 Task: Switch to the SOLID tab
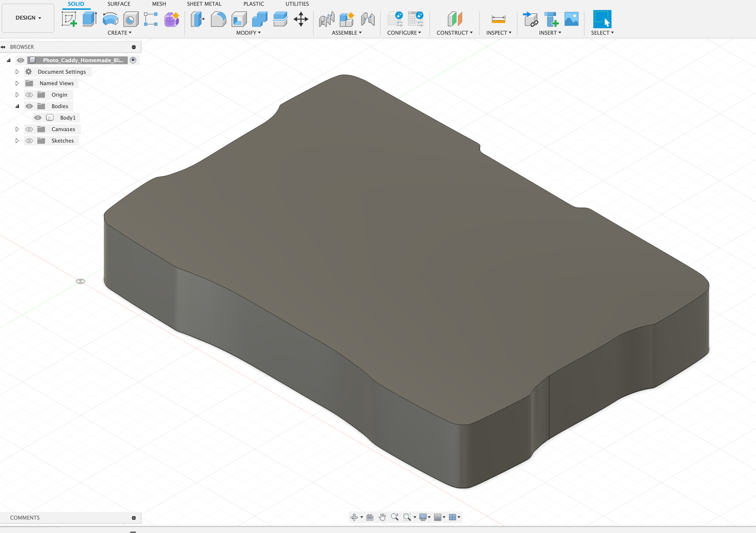tap(76, 4)
